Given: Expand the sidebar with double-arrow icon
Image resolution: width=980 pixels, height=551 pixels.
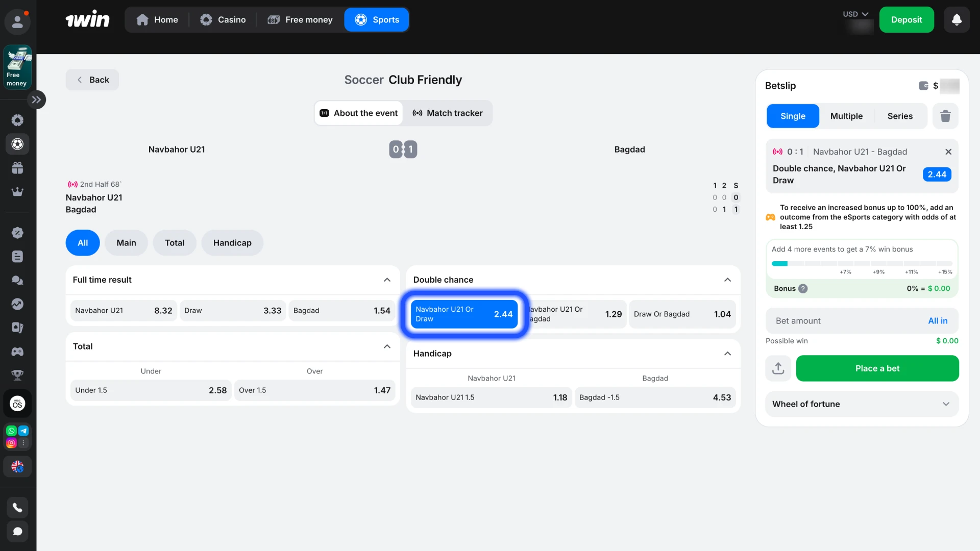Looking at the screenshot, I should coord(36,100).
